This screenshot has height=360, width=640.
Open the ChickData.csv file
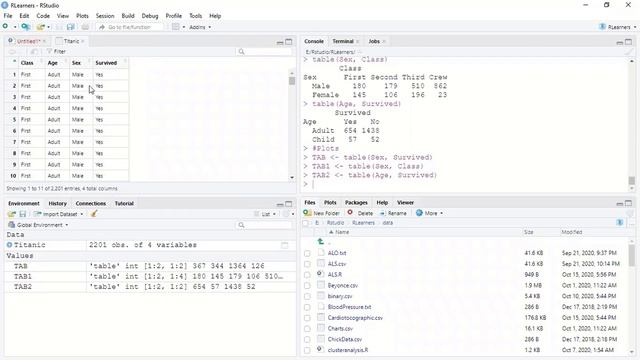coord(344,339)
